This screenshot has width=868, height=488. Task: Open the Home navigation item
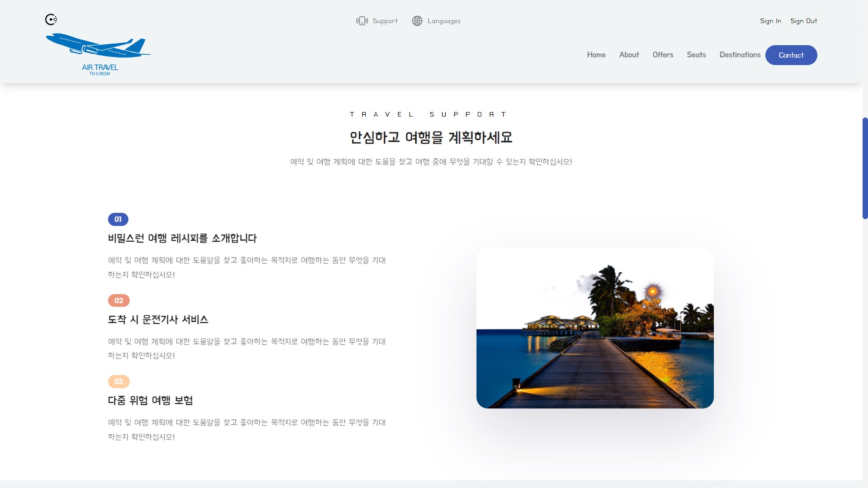point(596,55)
